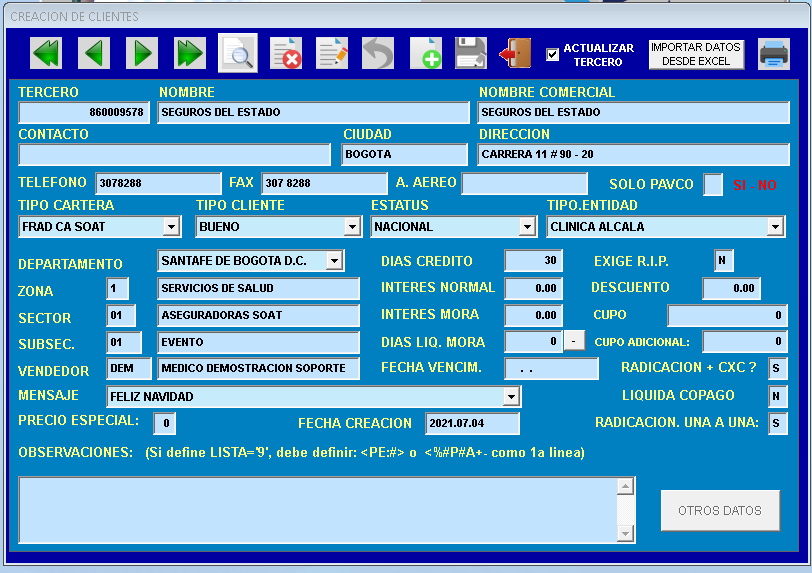812x573 pixels.
Task: Go to previous record arrow
Action: click(x=94, y=53)
